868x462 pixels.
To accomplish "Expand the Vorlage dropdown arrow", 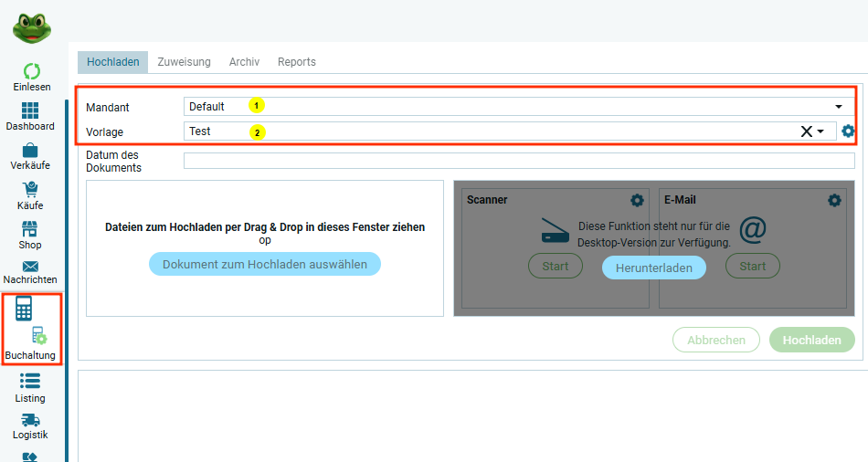I will click(x=820, y=131).
